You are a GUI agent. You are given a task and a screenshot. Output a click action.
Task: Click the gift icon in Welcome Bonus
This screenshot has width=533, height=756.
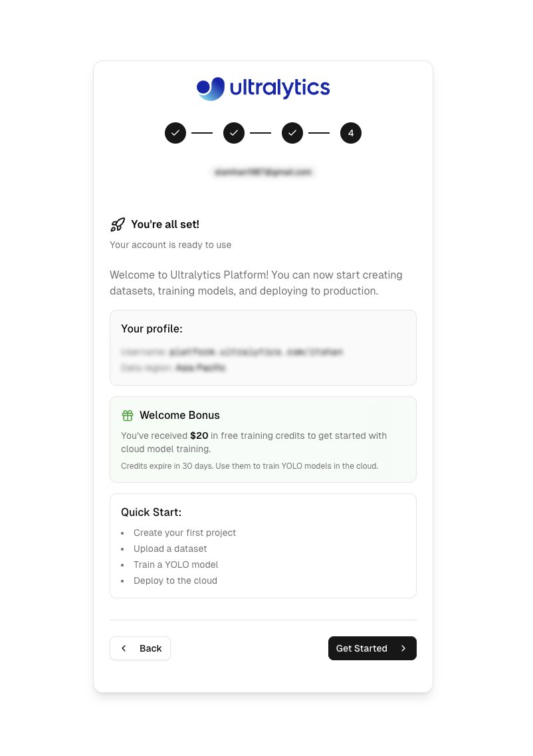[128, 416]
